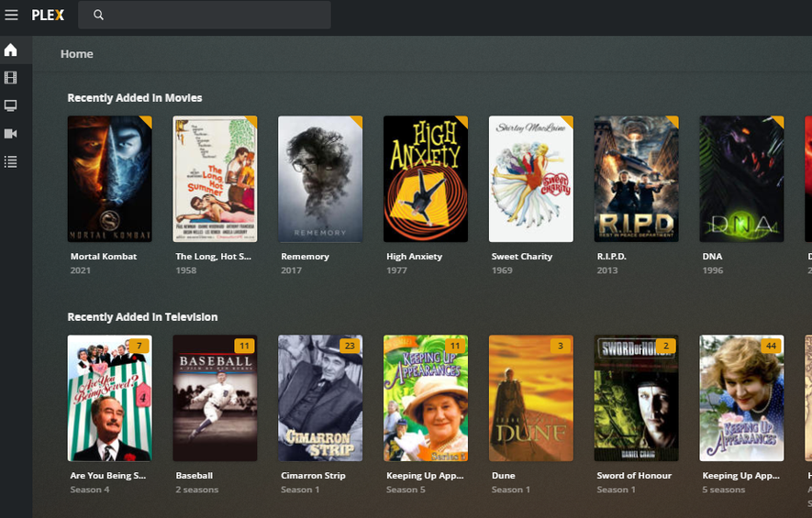Click the Cimarron Strip title link
Image resolution: width=812 pixels, height=518 pixels.
click(313, 475)
